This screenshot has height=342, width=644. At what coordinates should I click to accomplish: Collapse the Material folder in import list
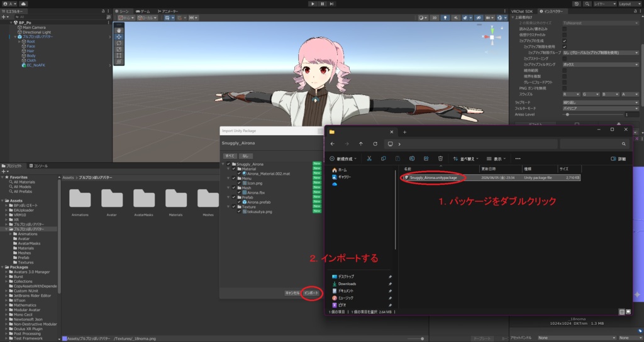228,168
